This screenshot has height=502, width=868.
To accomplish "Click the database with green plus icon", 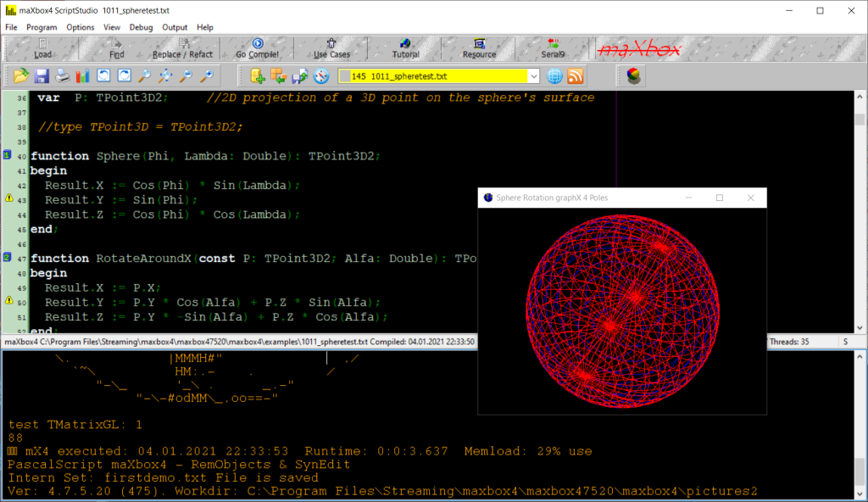I will point(258,76).
